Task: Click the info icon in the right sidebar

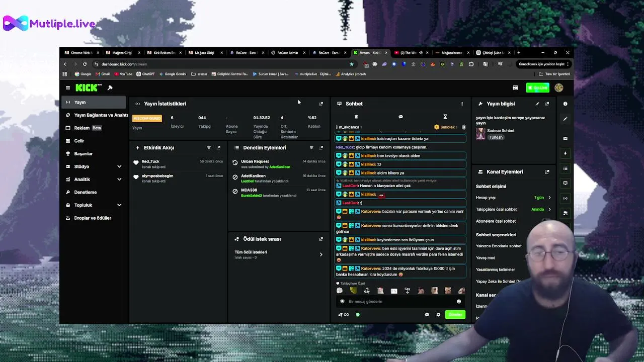Action: pos(565,104)
